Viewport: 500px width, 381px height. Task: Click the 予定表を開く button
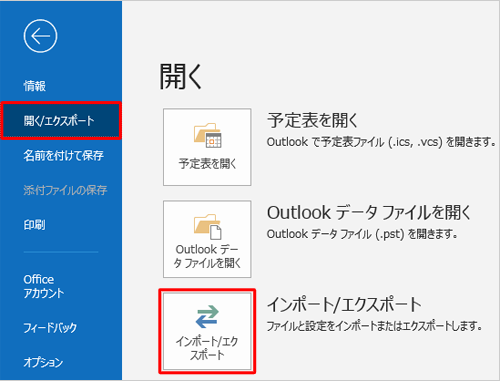(x=207, y=147)
